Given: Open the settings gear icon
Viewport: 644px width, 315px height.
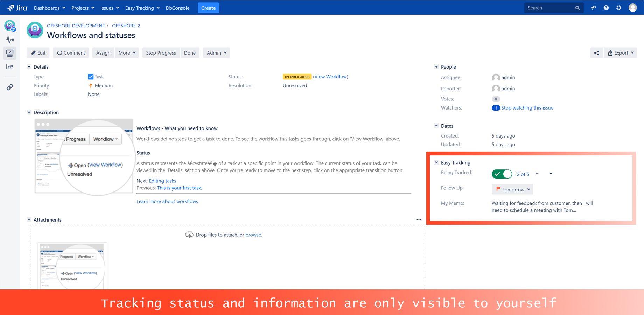Looking at the screenshot, I should [619, 8].
